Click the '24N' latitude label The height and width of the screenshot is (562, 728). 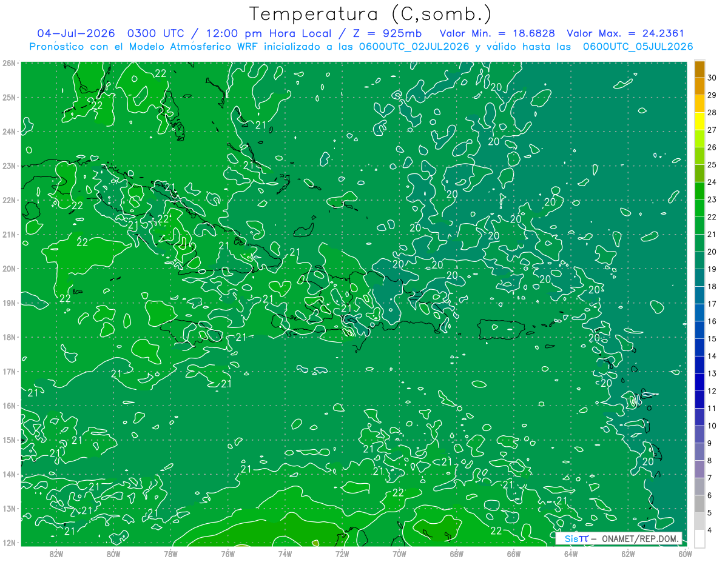(8, 132)
